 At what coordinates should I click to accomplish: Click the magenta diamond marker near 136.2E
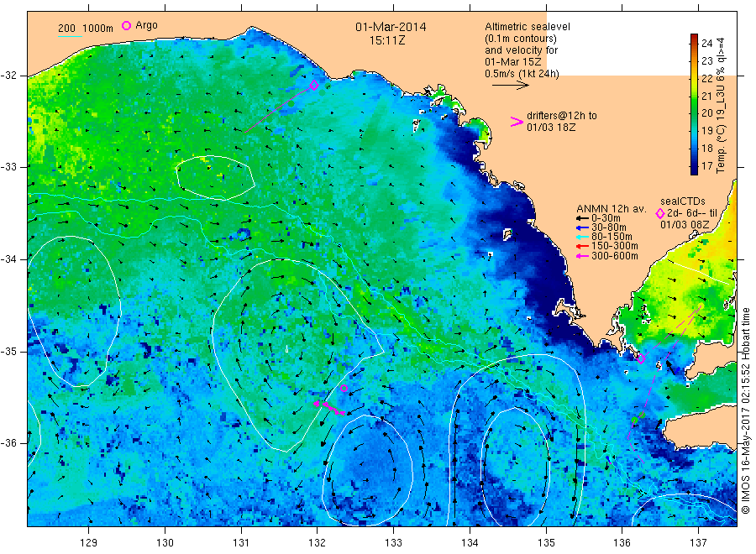(x=641, y=358)
